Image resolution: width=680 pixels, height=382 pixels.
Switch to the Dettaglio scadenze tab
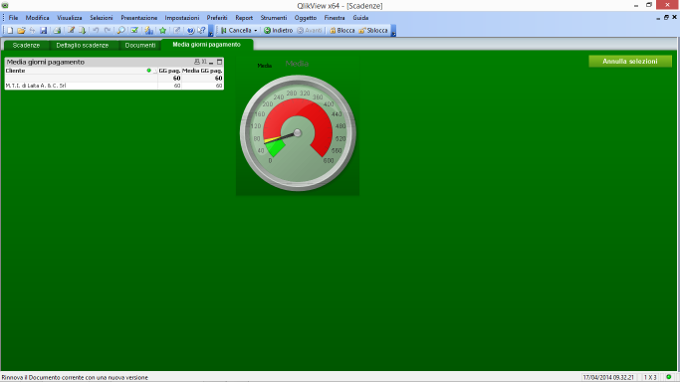coord(82,45)
